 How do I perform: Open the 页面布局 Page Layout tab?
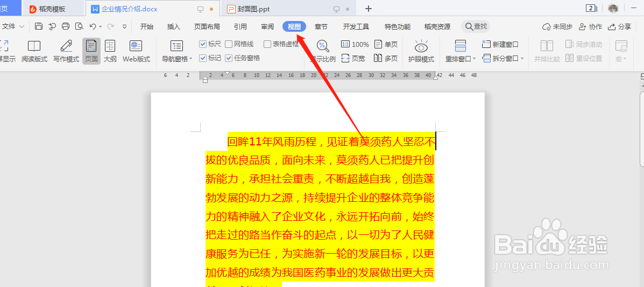point(207,27)
